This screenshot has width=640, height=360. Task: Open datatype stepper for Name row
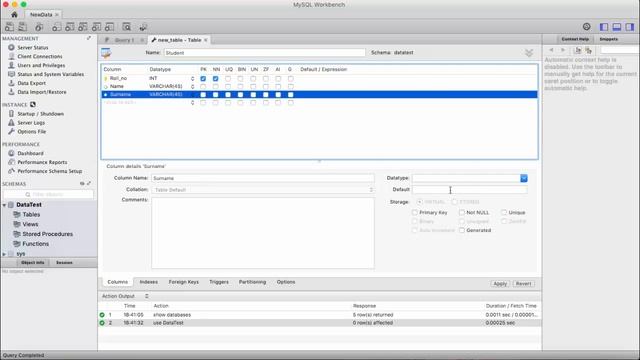coord(192,87)
